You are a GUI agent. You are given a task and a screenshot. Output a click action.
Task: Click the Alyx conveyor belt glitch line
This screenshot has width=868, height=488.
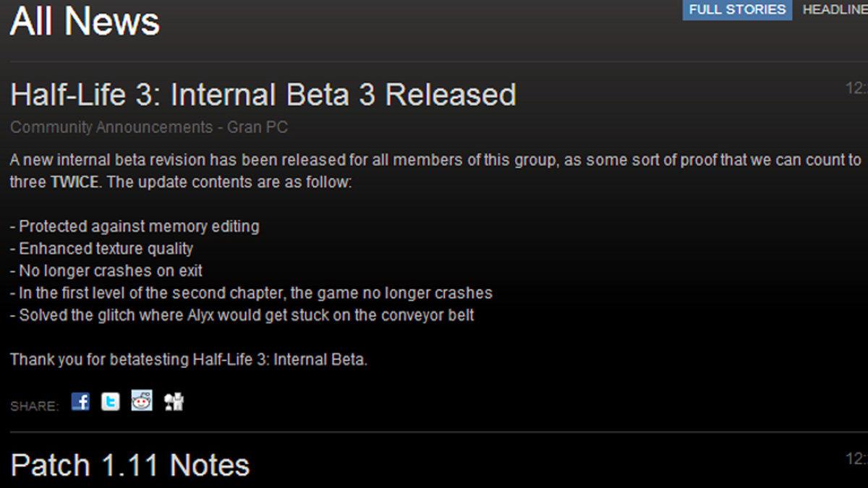241,315
